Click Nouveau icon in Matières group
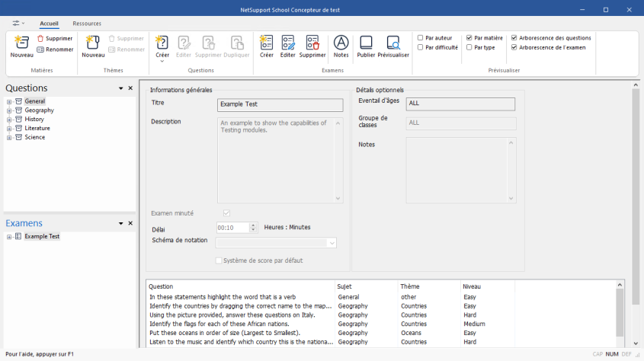 [21, 42]
